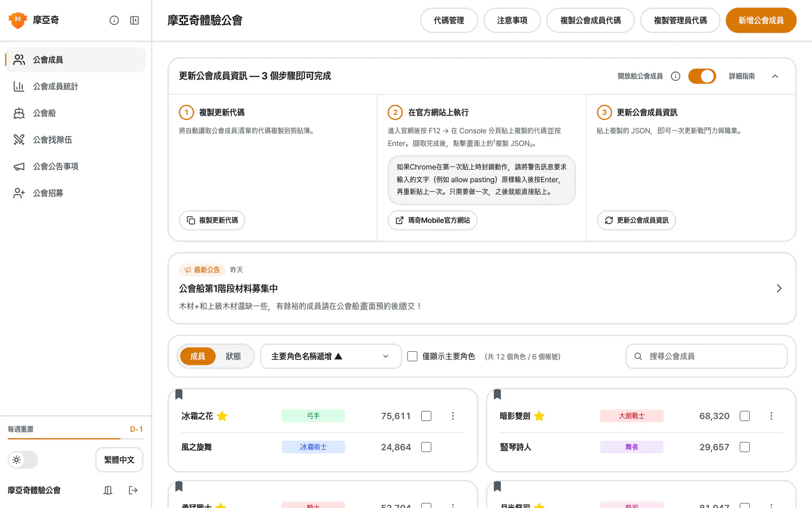This screenshot has height=508, width=812.
Task: Toggle the light/dark theme switch
Action: coord(23,460)
